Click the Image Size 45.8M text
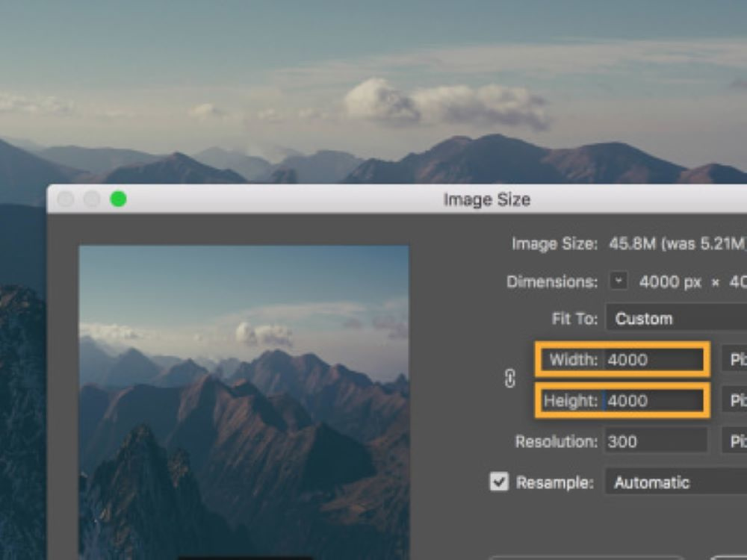The width and height of the screenshot is (747, 560). coord(677,244)
